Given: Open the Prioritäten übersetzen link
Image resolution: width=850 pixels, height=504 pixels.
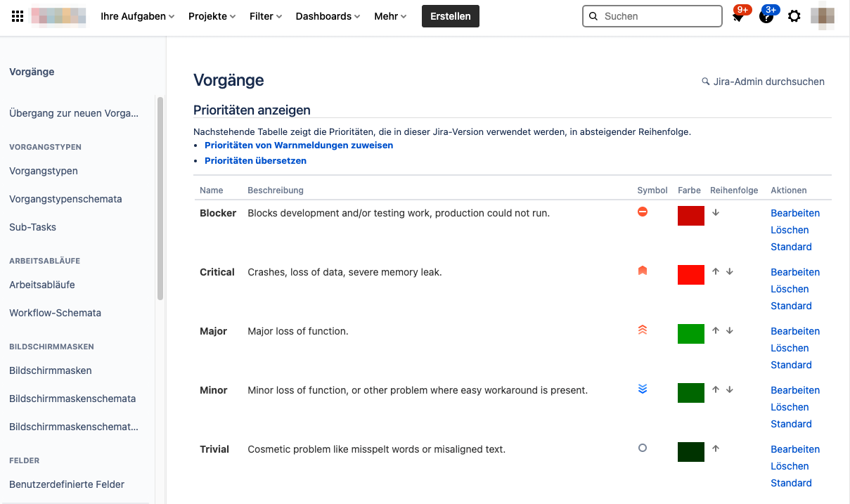Looking at the screenshot, I should tap(255, 160).
